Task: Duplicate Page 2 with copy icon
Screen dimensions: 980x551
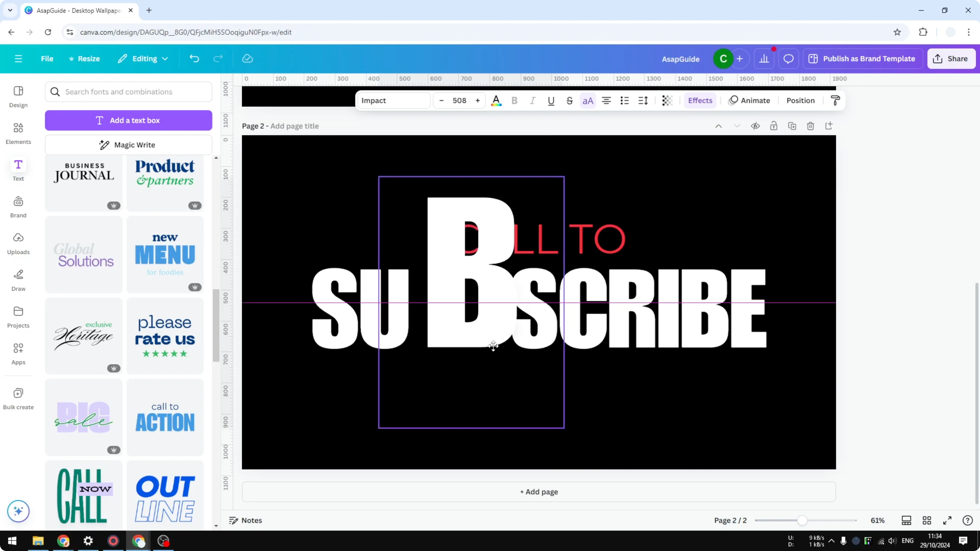Action: (792, 126)
